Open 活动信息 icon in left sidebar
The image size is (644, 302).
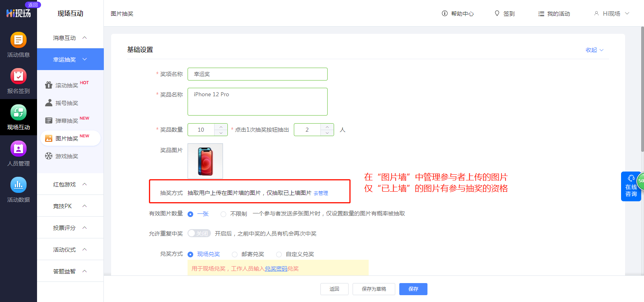coord(18,40)
